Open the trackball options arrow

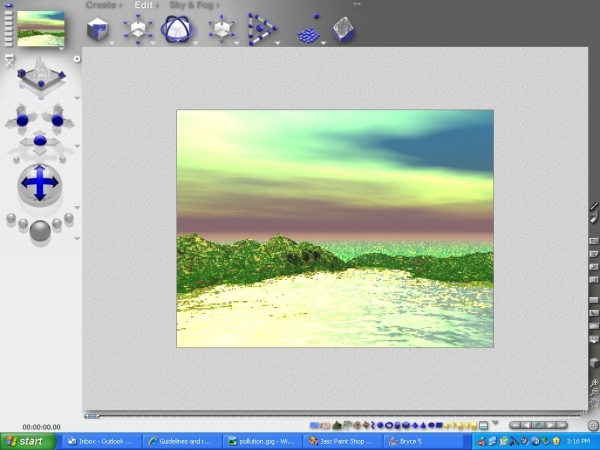click(77, 207)
